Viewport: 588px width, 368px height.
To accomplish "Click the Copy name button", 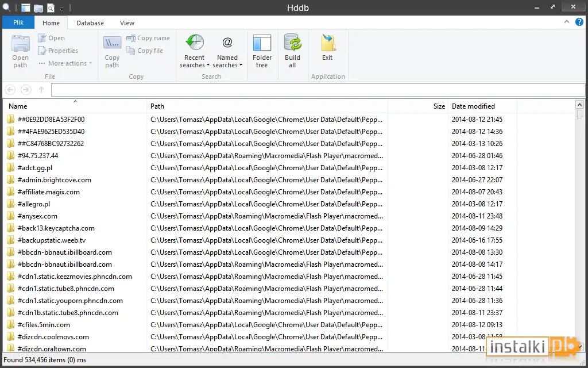I will pos(148,38).
